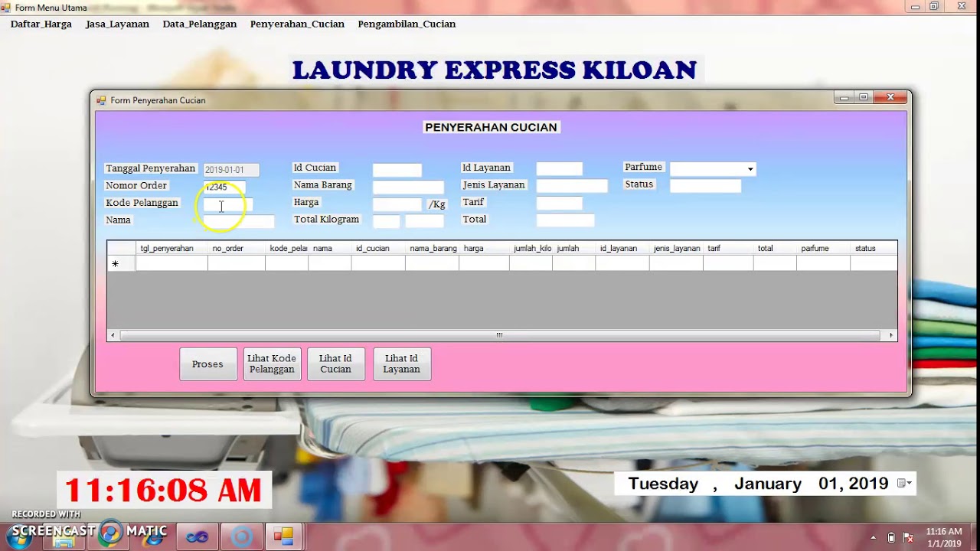980x551 pixels.
Task: Click the parfume column header
Action: tap(823, 248)
